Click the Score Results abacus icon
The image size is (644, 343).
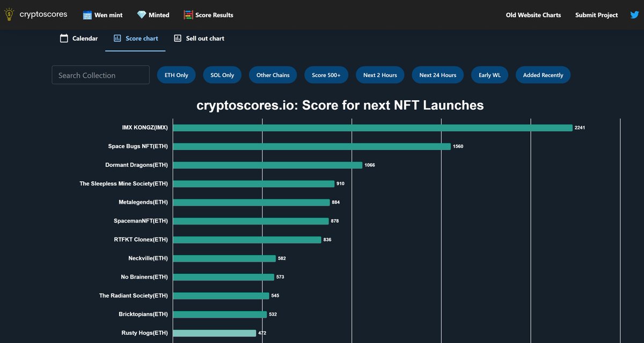point(188,15)
